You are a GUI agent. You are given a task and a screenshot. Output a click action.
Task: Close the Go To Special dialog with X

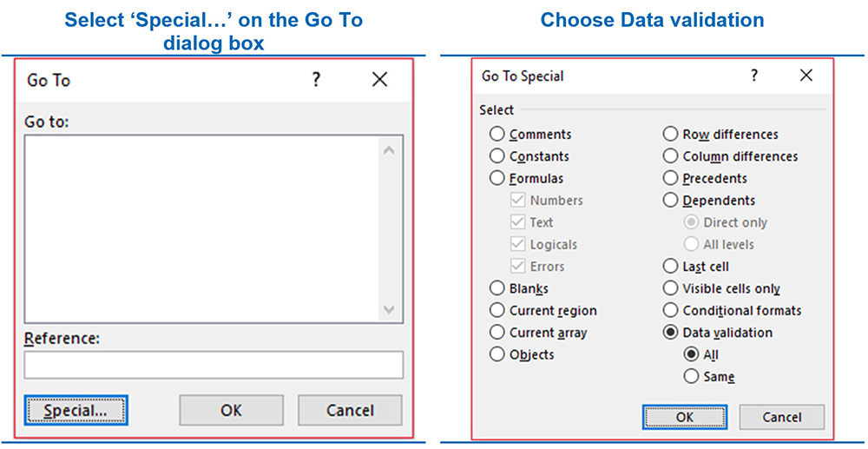(x=806, y=76)
